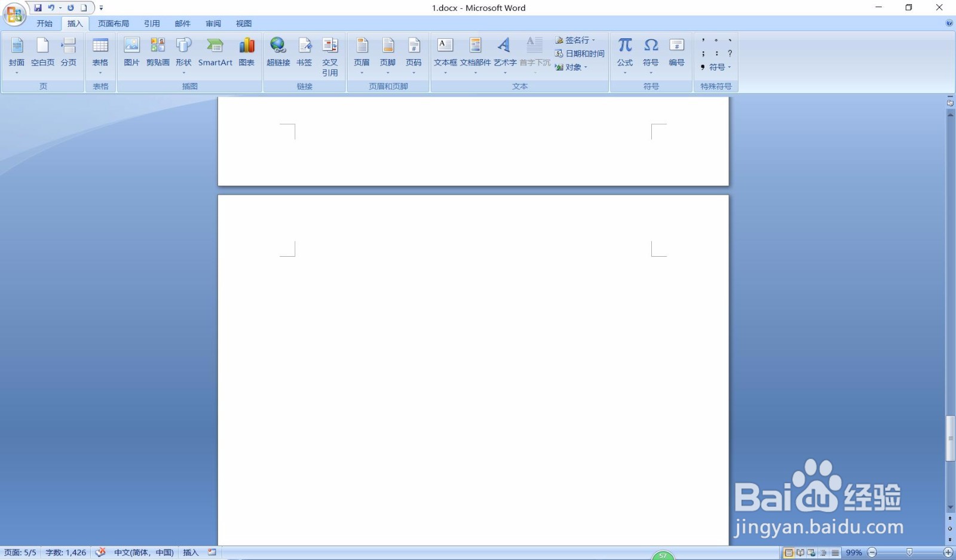Click language 中文(简体, 中国) in status bar
Image resolution: width=956 pixels, height=560 pixels.
(144, 552)
